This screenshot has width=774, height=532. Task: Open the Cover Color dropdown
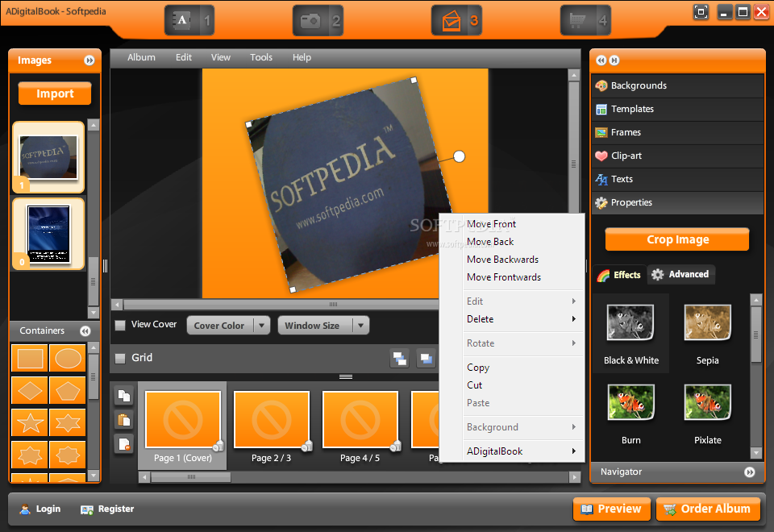point(228,325)
